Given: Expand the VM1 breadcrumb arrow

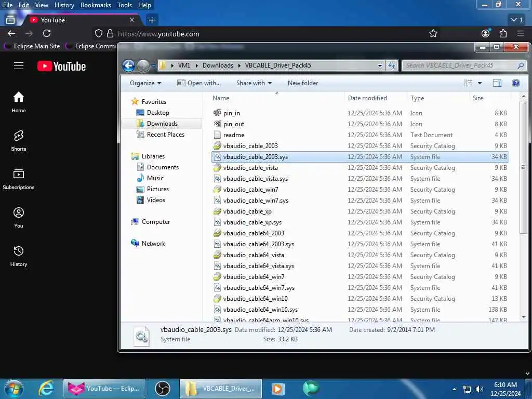Looking at the screenshot, I should pos(196,65).
